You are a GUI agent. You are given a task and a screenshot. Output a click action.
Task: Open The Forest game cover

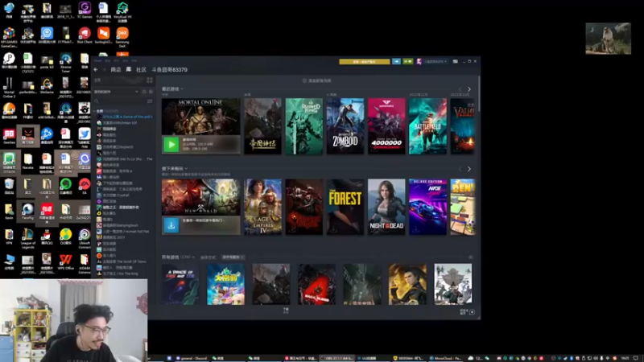[345, 207]
